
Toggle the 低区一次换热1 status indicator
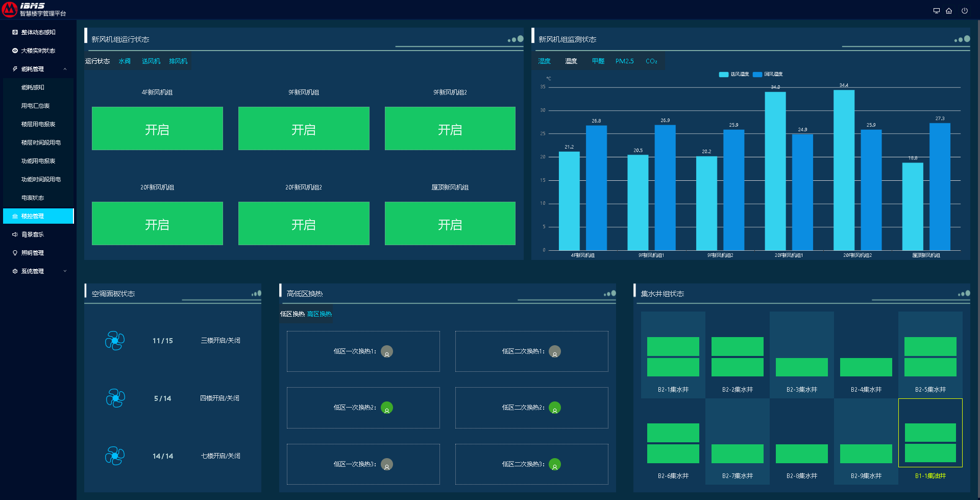click(x=387, y=351)
